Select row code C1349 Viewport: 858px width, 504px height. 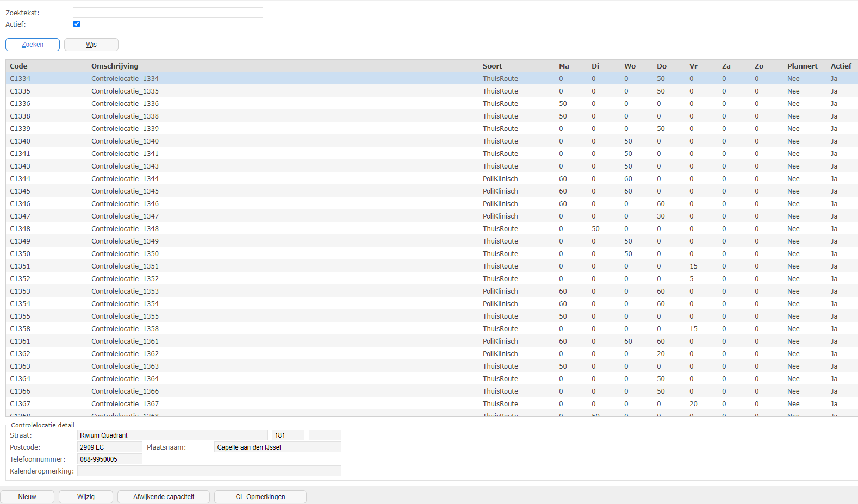click(432, 241)
